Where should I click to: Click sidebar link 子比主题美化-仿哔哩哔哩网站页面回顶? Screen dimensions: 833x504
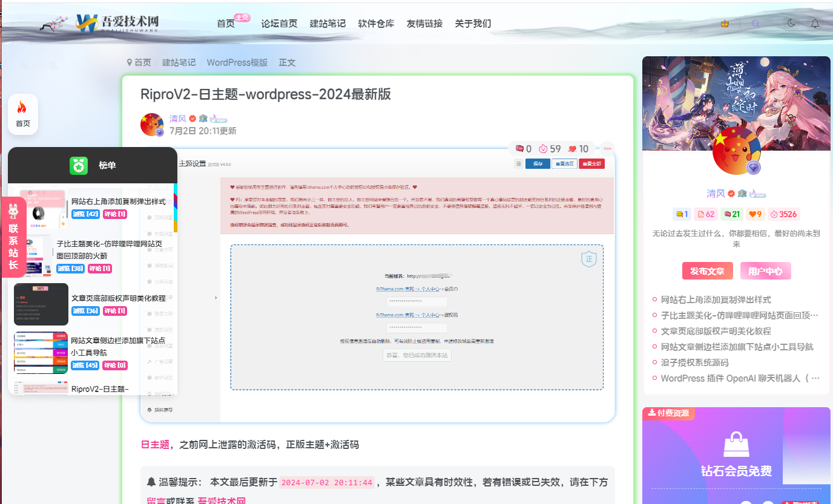point(740,315)
